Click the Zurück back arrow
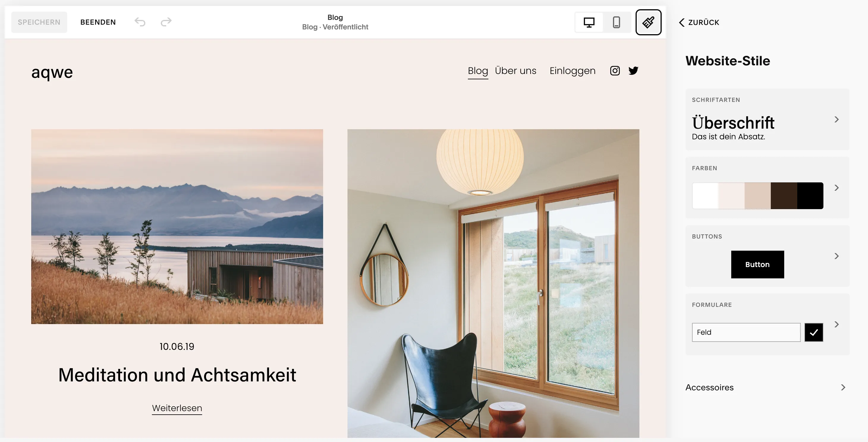Viewport: 868px width, 442px height. click(699, 22)
